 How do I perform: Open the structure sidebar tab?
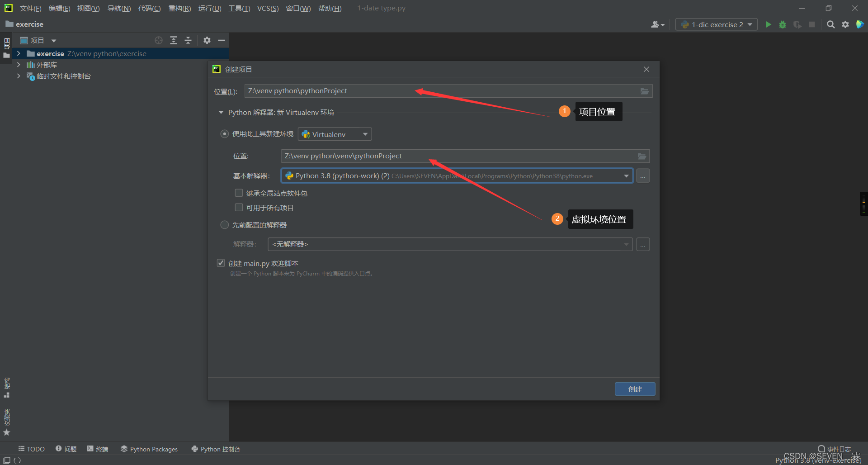click(x=6, y=388)
